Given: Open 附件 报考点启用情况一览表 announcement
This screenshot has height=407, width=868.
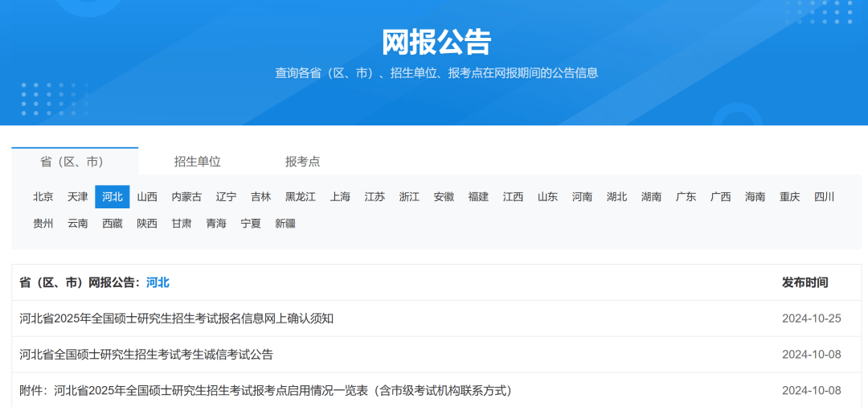Looking at the screenshot, I should tap(266, 391).
